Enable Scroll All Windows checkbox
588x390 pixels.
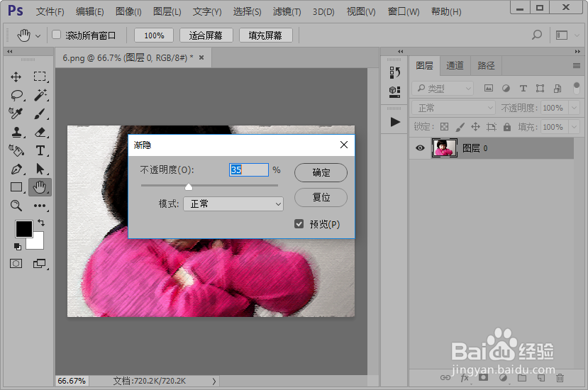point(56,35)
